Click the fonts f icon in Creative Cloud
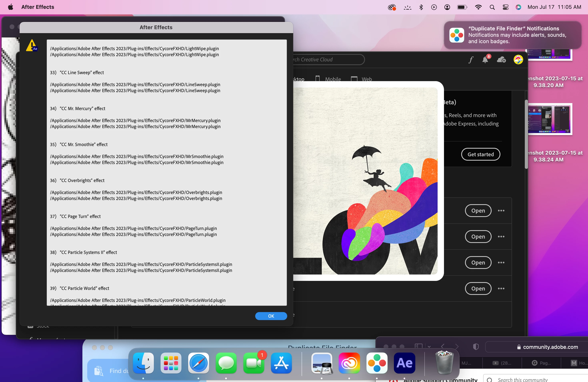This screenshot has width=588, height=382. pos(471,60)
